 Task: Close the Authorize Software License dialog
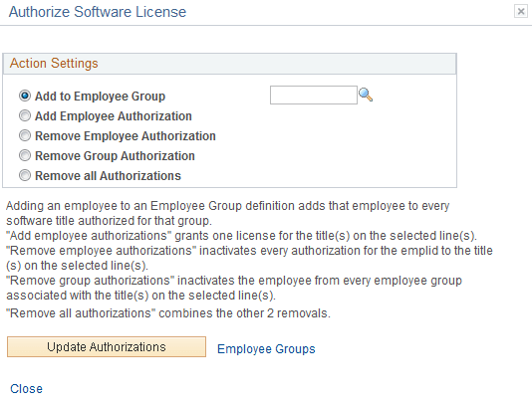(x=521, y=12)
